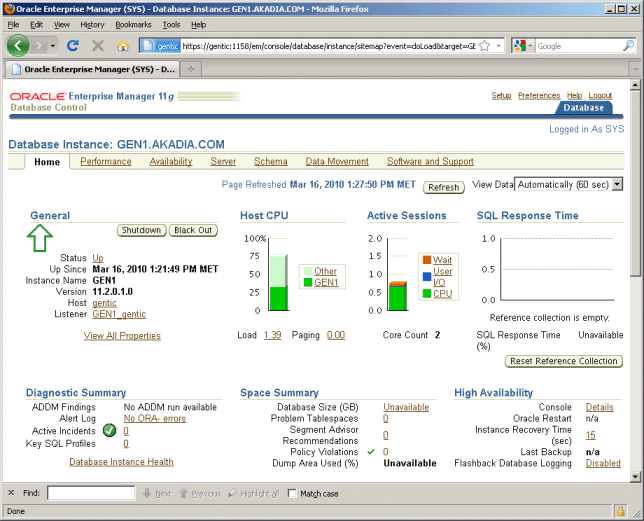Click the Shutdown button
Image resolution: width=644 pixels, height=521 pixels.
tap(141, 230)
